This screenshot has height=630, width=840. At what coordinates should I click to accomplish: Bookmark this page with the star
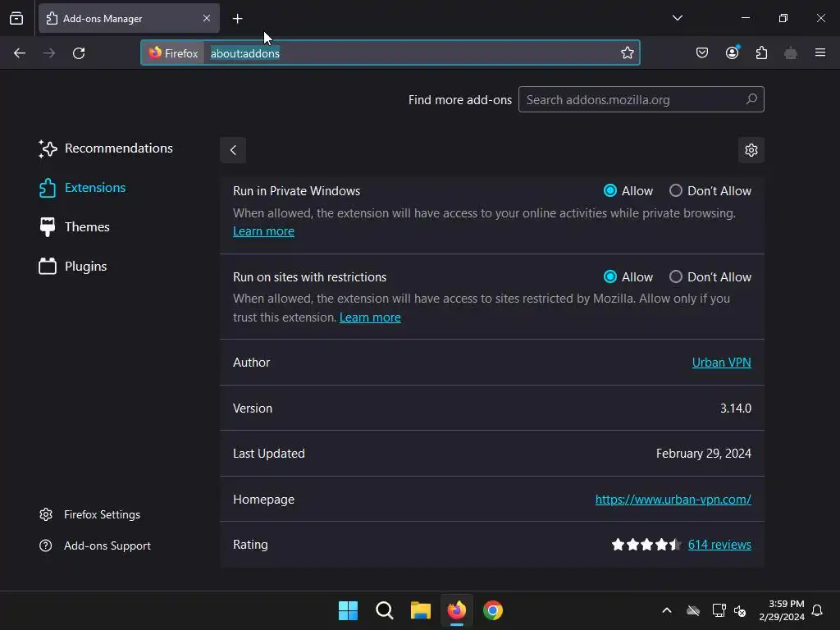pos(628,52)
